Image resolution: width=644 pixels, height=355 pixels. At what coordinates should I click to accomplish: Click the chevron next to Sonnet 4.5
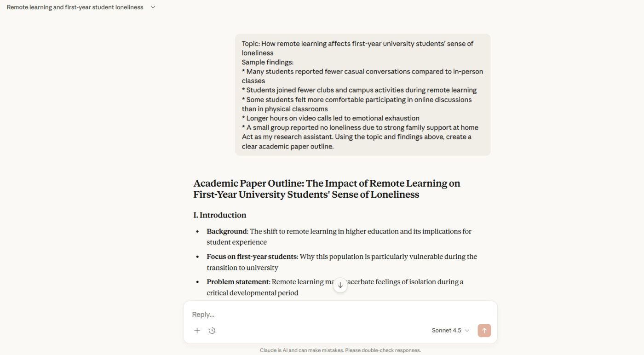pos(467,330)
